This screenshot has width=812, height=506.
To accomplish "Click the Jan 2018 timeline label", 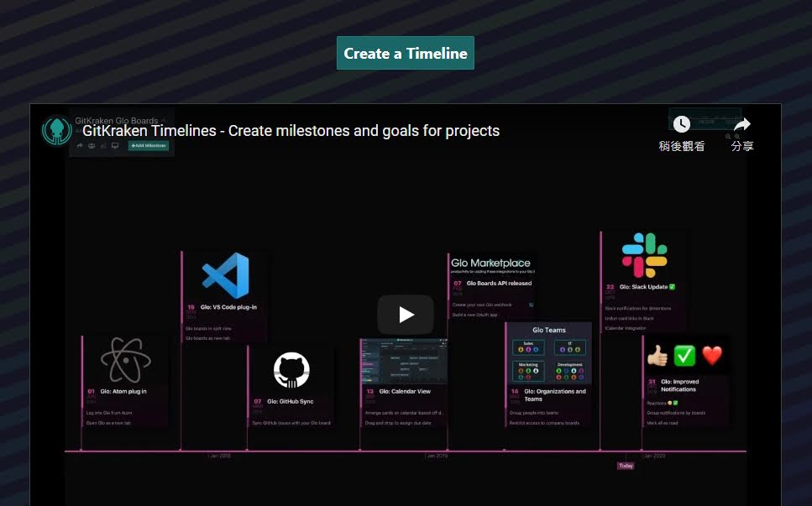I will 220,456.
